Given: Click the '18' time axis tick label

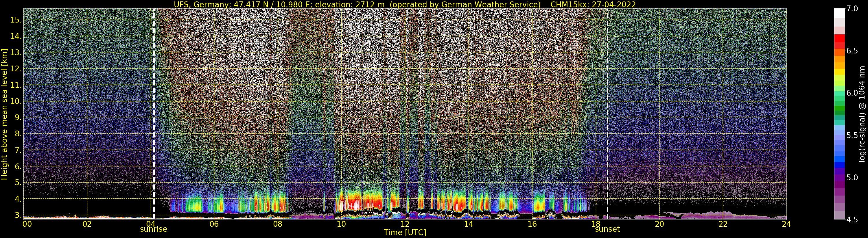Looking at the screenshot, I should 596,224.
